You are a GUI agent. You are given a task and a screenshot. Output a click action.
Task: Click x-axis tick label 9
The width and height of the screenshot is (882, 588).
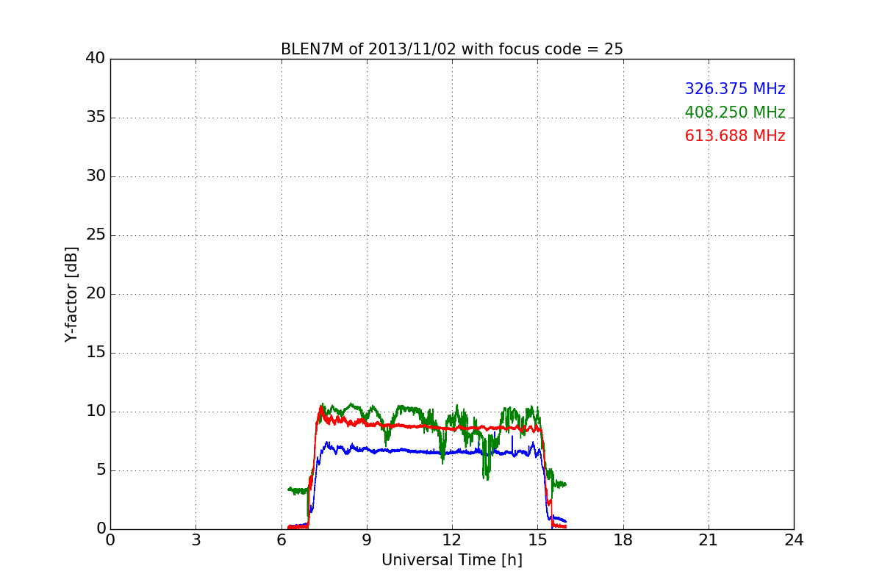click(x=366, y=540)
